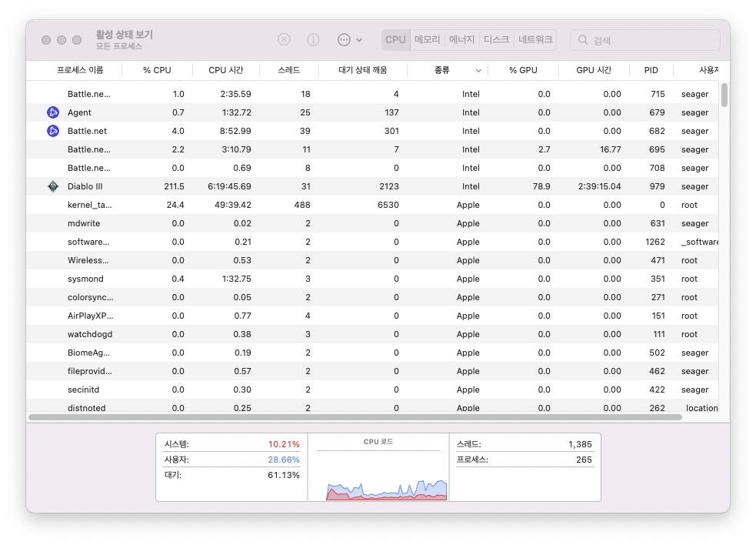
Task: Click the magnifying glass search icon
Action: coord(583,40)
